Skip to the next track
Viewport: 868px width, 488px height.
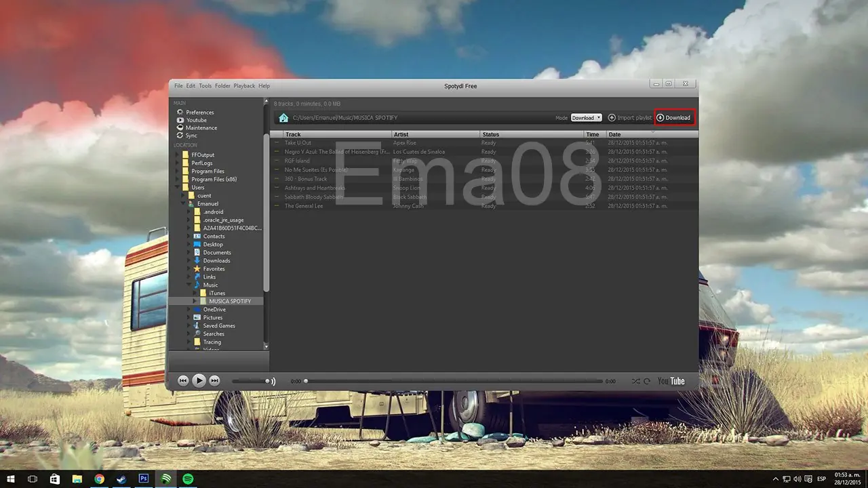(214, 381)
